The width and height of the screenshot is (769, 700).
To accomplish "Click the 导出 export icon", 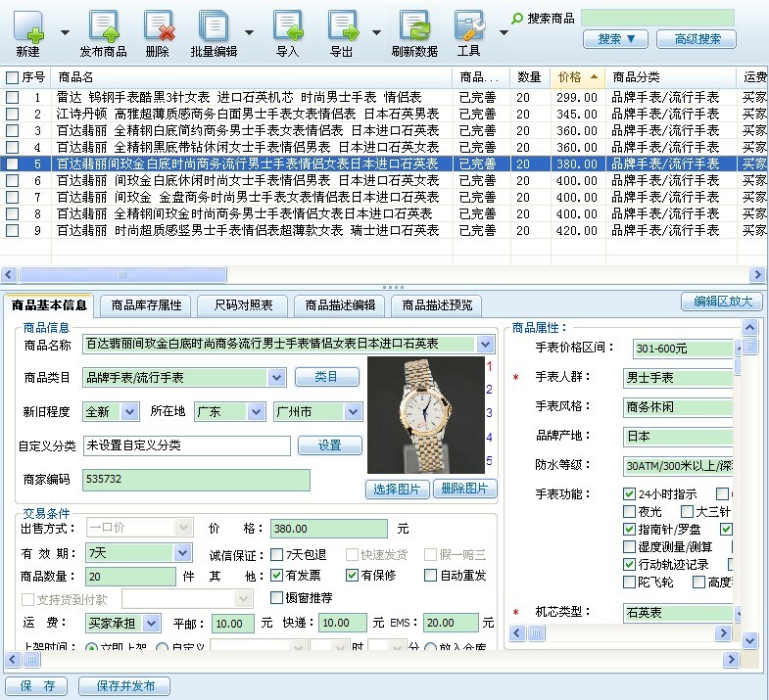I will (x=342, y=26).
